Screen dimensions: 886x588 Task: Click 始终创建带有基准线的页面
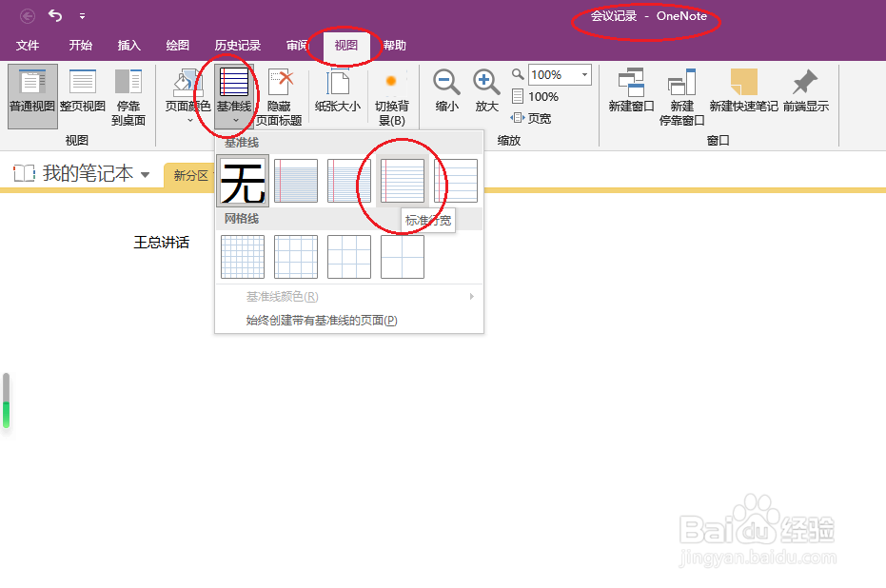click(x=349, y=321)
